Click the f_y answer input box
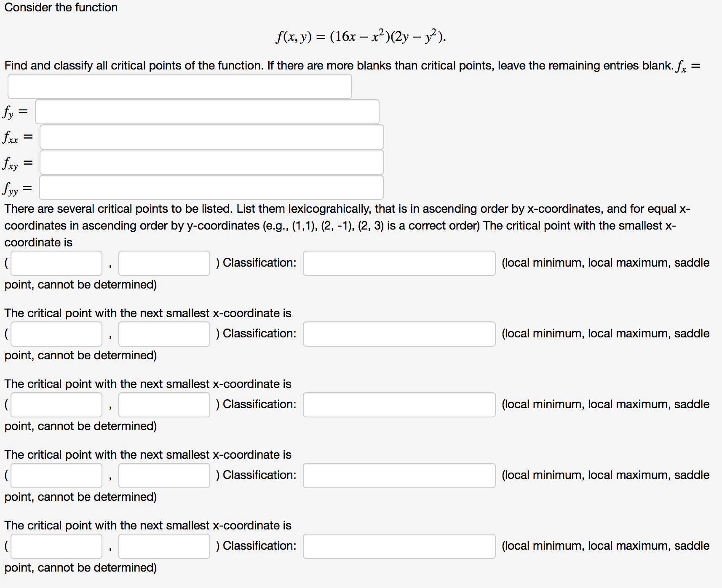 [207, 112]
